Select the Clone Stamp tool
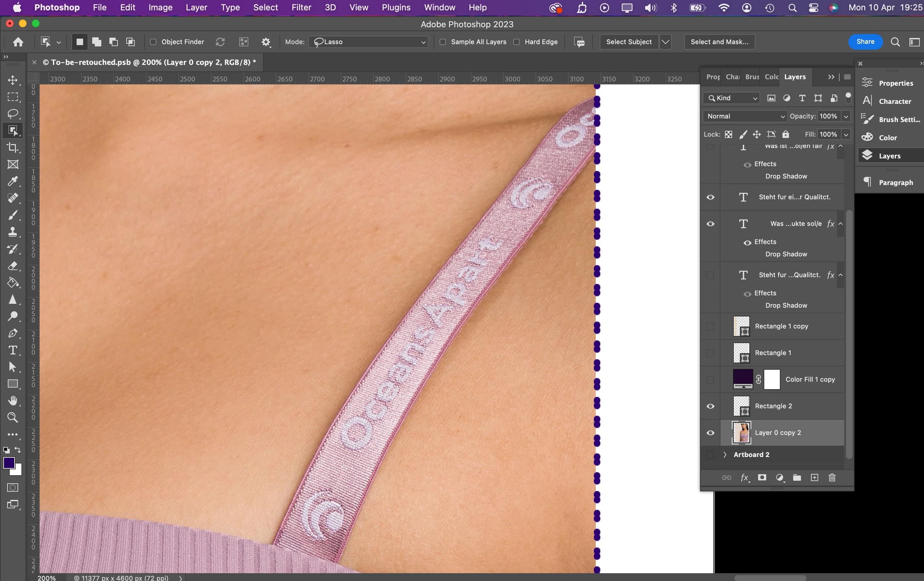The width and height of the screenshot is (924, 581). pyautogui.click(x=13, y=232)
